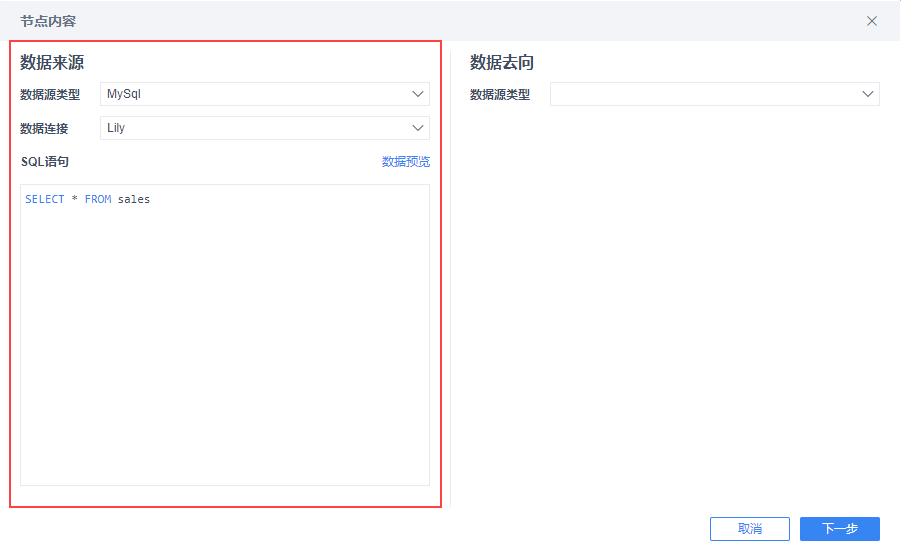Screen dimensions: 901x551
Task: Click the 下一步 button
Action: (x=840, y=529)
